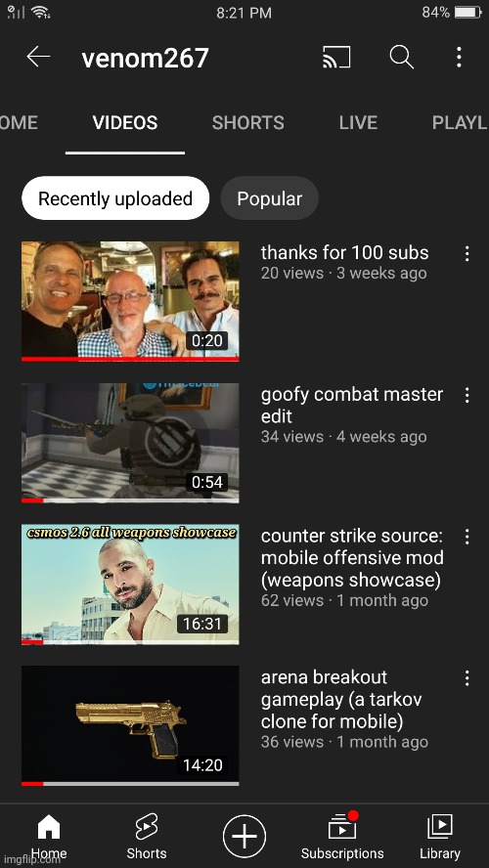Switch to the SHORTS tab

pyautogui.click(x=247, y=122)
